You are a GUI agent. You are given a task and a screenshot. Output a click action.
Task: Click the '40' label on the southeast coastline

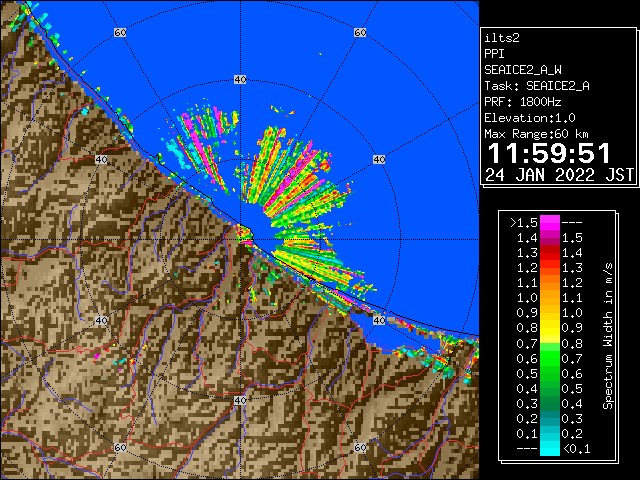pyautogui.click(x=379, y=320)
